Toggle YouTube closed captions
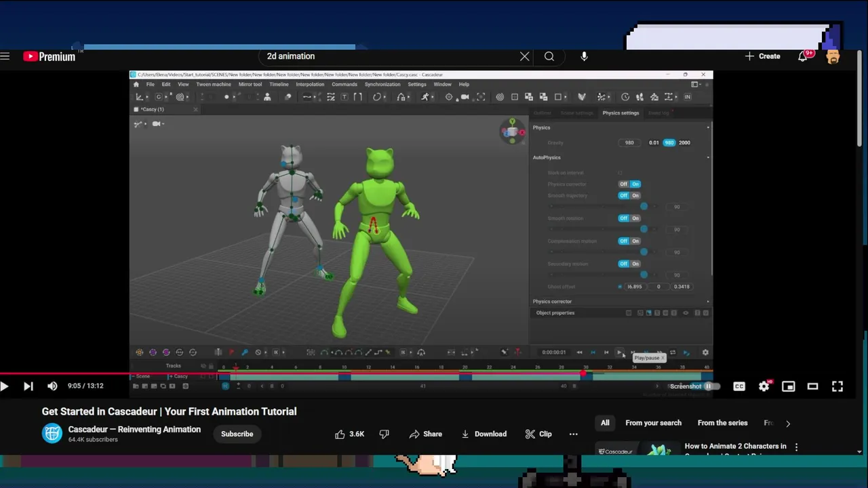The height and width of the screenshot is (488, 868). pyautogui.click(x=739, y=386)
